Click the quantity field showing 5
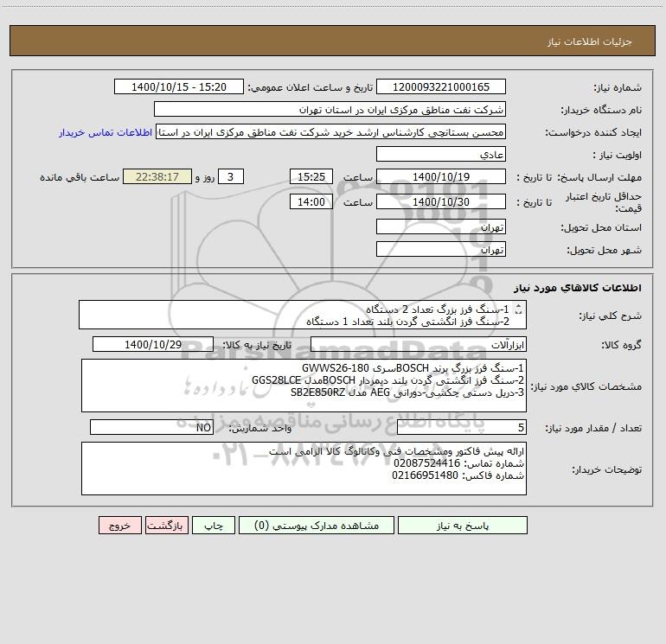This screenshot has width=666, height=644. pyautogui.click(x=462, y=428)
